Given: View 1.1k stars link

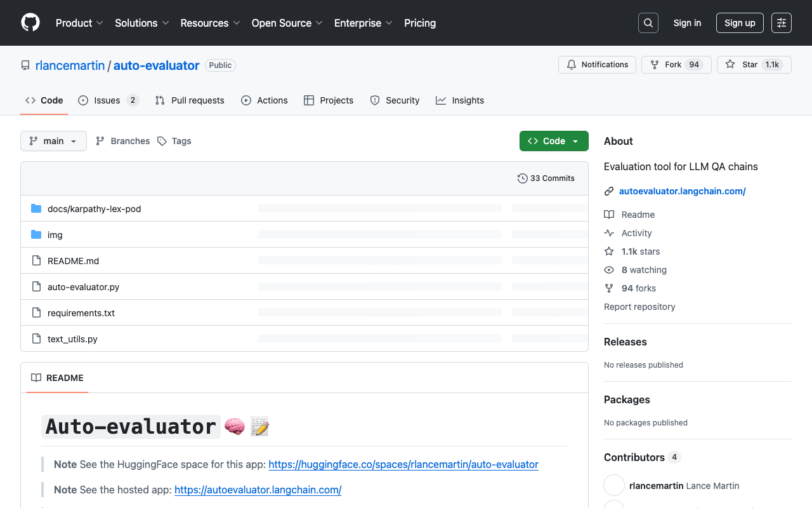Looking at the screenshot, I should point(641,251).
